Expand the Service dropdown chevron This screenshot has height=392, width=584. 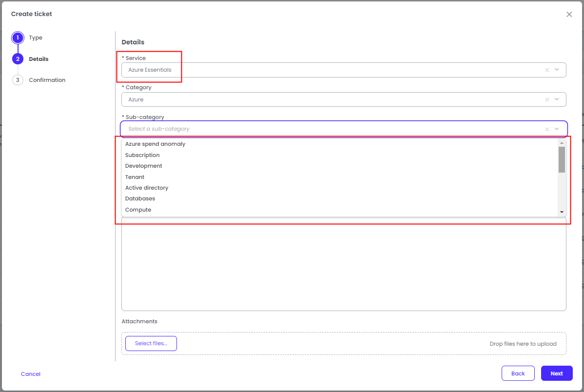coord(557,70)
